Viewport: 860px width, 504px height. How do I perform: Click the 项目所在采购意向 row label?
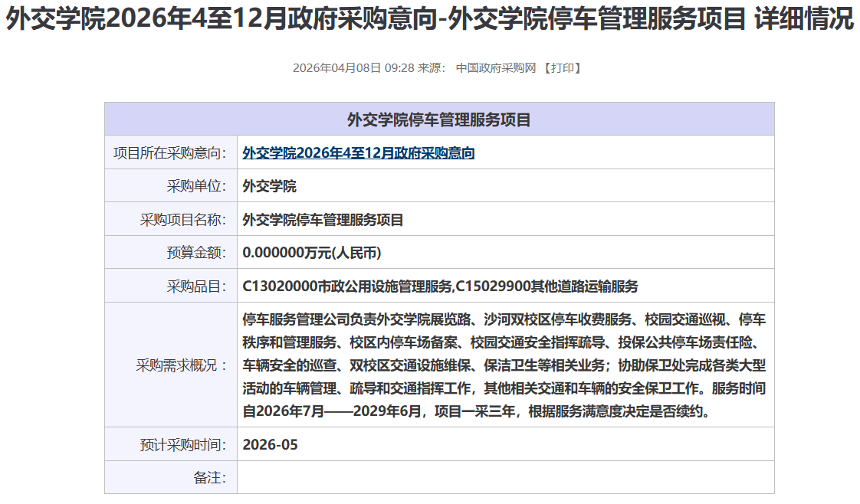(x=169, y=153)
